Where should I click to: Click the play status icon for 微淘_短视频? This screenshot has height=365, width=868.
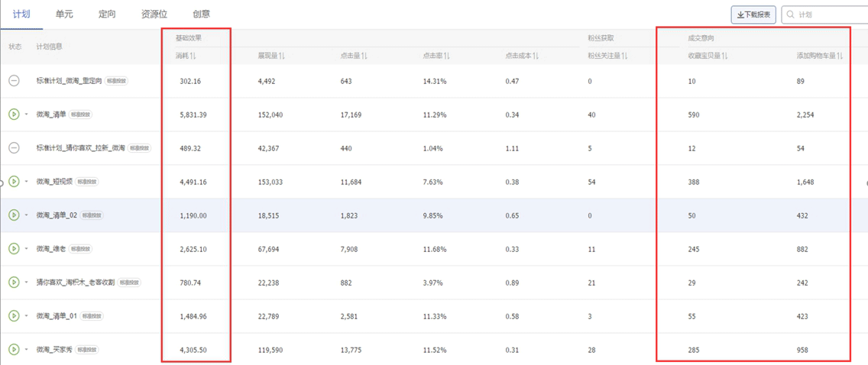tap(14, 182)
